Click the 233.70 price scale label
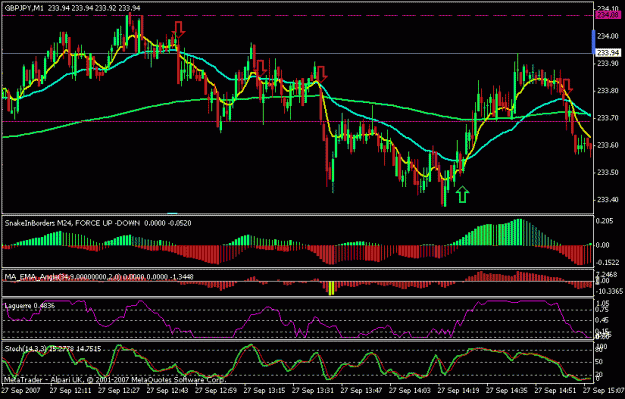This screenshot has height=399, width=625. click(x=607, y=118)
